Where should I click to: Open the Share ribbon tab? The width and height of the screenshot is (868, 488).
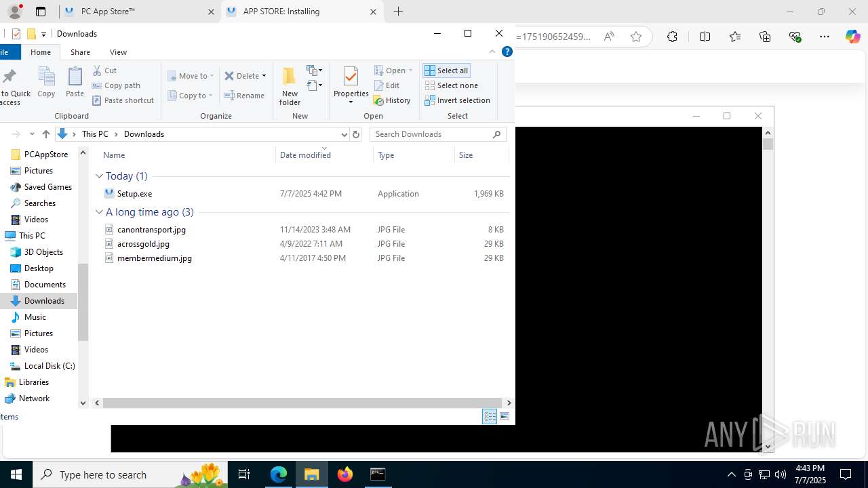coord(80,52)
